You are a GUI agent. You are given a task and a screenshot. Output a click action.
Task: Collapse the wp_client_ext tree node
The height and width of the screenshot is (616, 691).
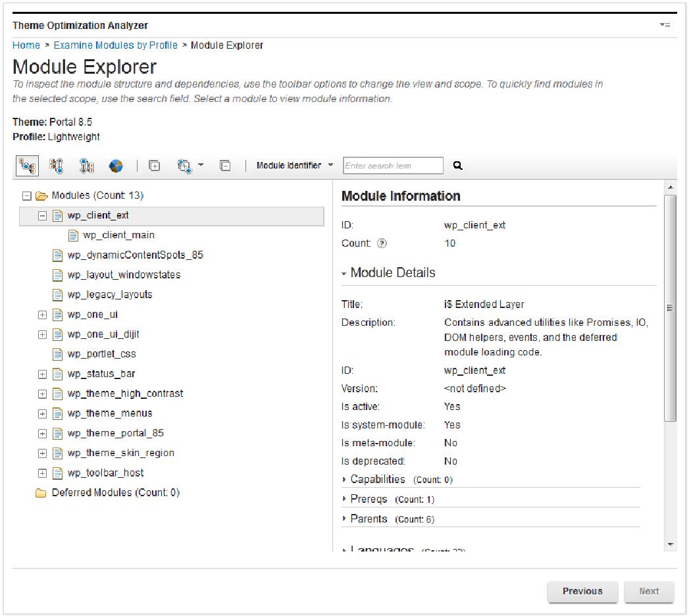click(x=42, y=215)
